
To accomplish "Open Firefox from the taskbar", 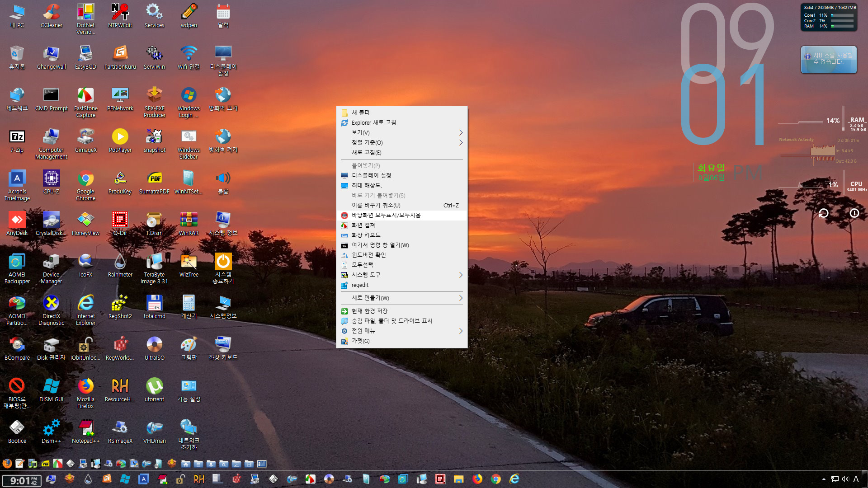I will (x=477, y=479).
